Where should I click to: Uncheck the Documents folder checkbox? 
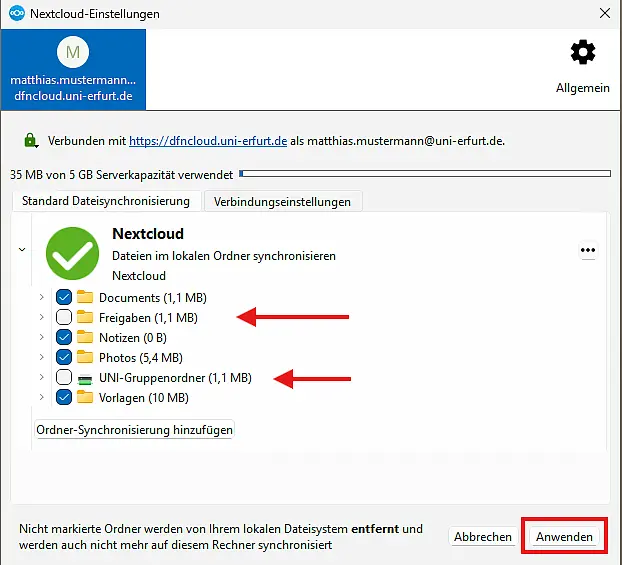64,297
